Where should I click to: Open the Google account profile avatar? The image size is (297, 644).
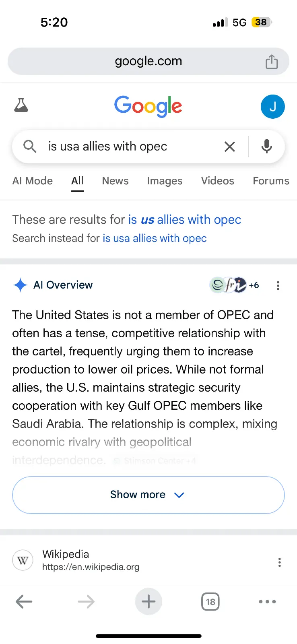tap(272, 107)
